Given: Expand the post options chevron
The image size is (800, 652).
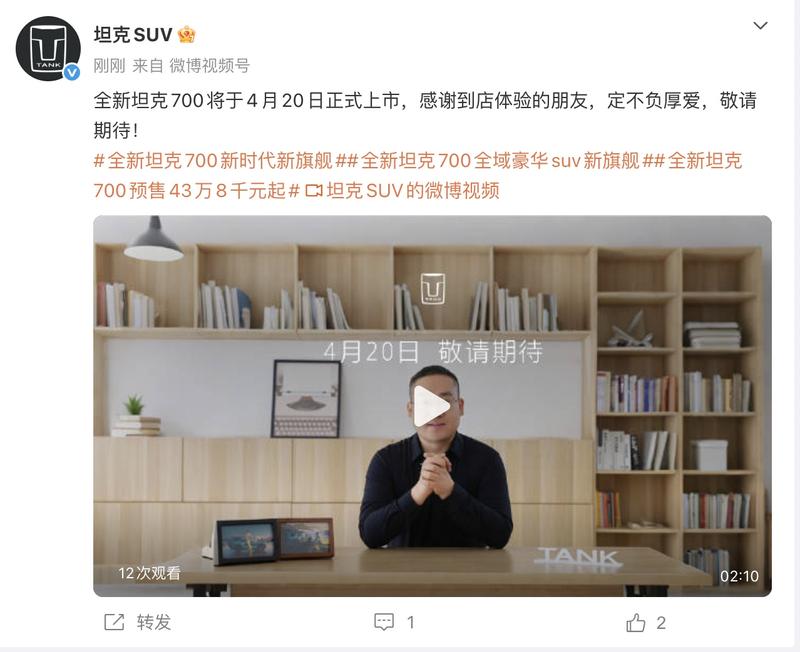Looking at the screenshot, I should pos(760,26).
